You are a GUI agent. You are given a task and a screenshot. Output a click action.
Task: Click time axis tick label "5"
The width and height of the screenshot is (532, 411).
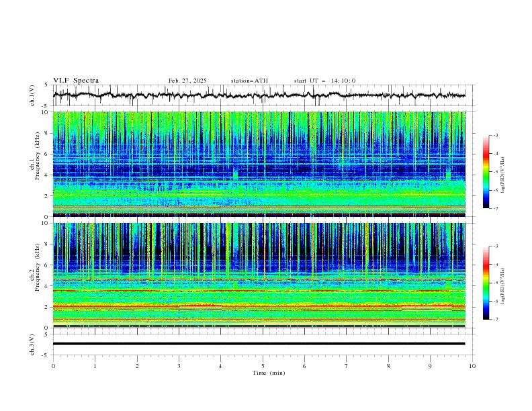(263, 366)
